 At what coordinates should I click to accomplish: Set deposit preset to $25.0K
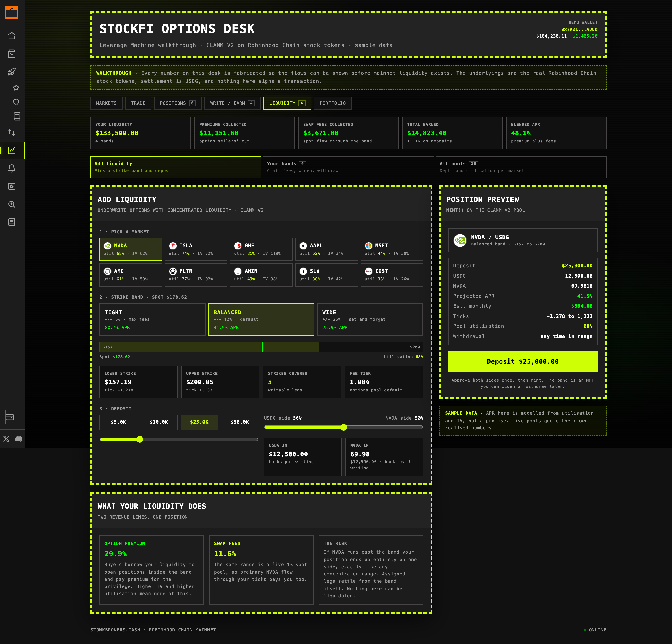(199, 422)
